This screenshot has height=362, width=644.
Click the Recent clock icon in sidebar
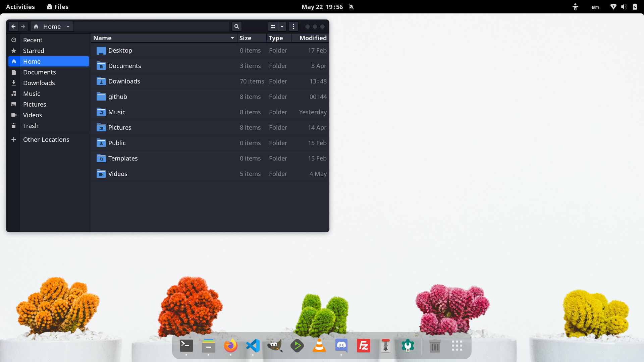pos(14,40)
